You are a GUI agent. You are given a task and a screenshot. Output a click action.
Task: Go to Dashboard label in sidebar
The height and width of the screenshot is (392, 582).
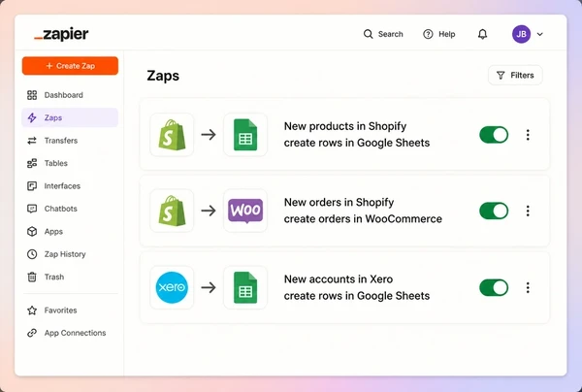63,95
